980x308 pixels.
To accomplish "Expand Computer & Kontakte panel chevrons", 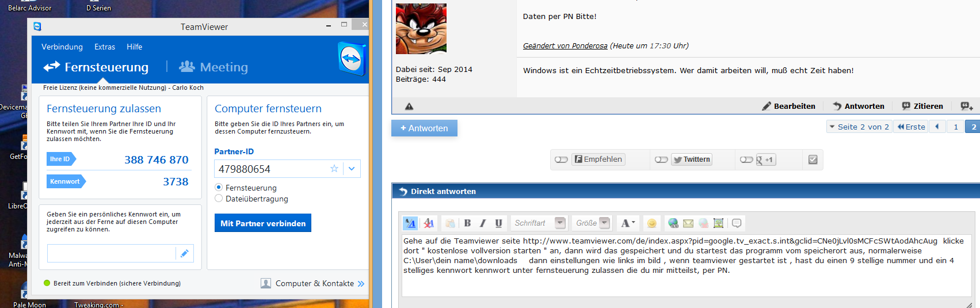I will click(361, 284).
